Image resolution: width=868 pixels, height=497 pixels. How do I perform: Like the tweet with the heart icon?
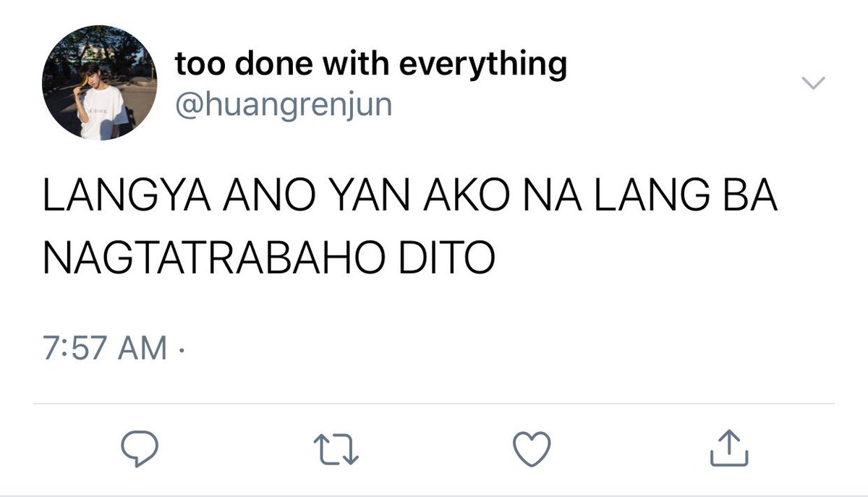click(532, 449)
